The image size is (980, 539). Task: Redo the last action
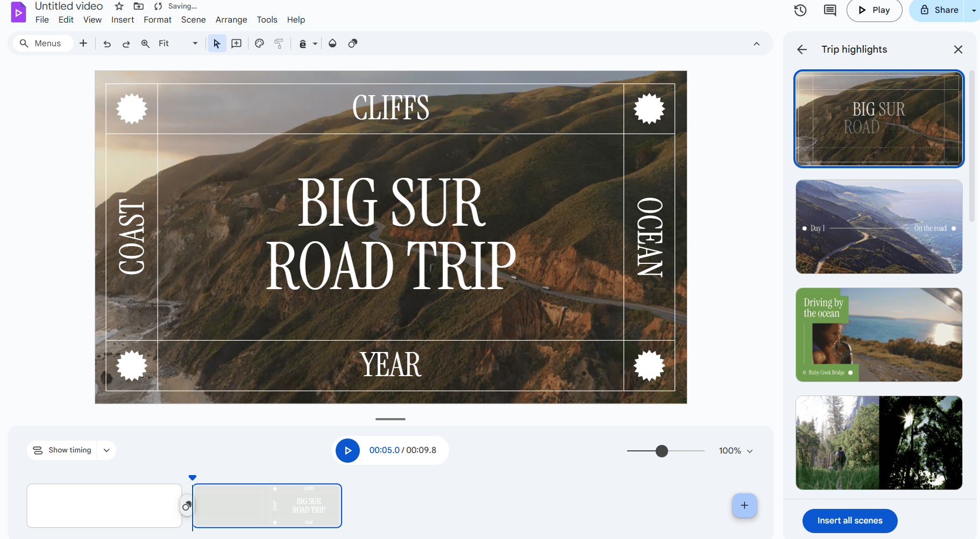tap(126, 44)
